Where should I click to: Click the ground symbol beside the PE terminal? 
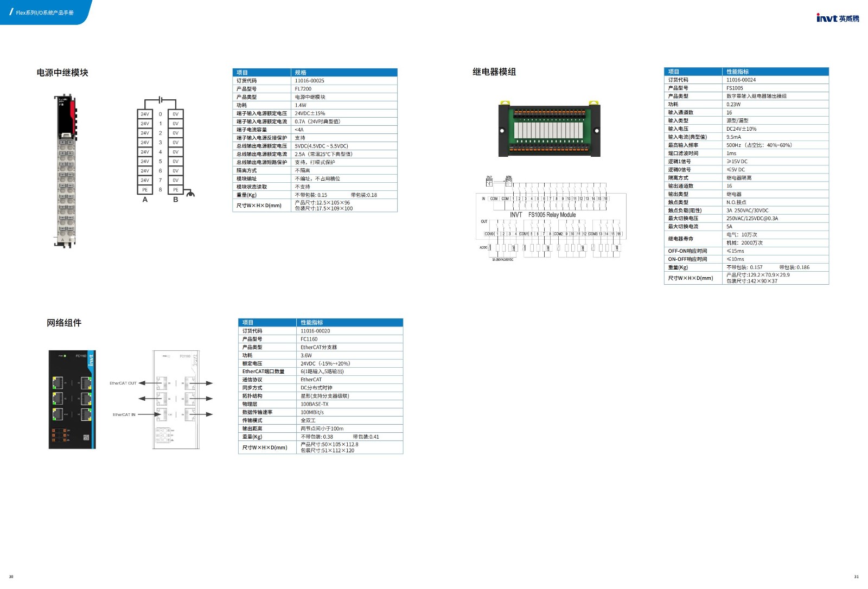(x=190, y=193)
